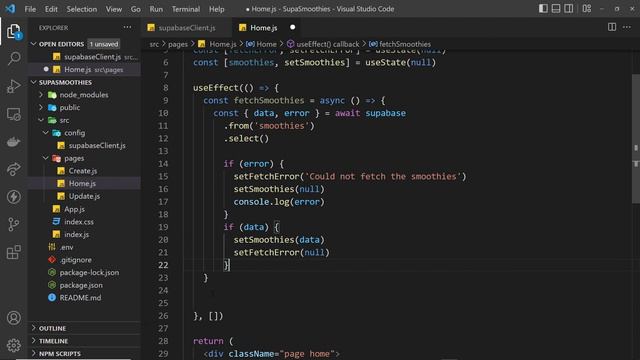Image resolution: width=640 pixels, height=360 pixels.
Task: Click the pages breadcrumb segment
Action: (x=178, y=44)
